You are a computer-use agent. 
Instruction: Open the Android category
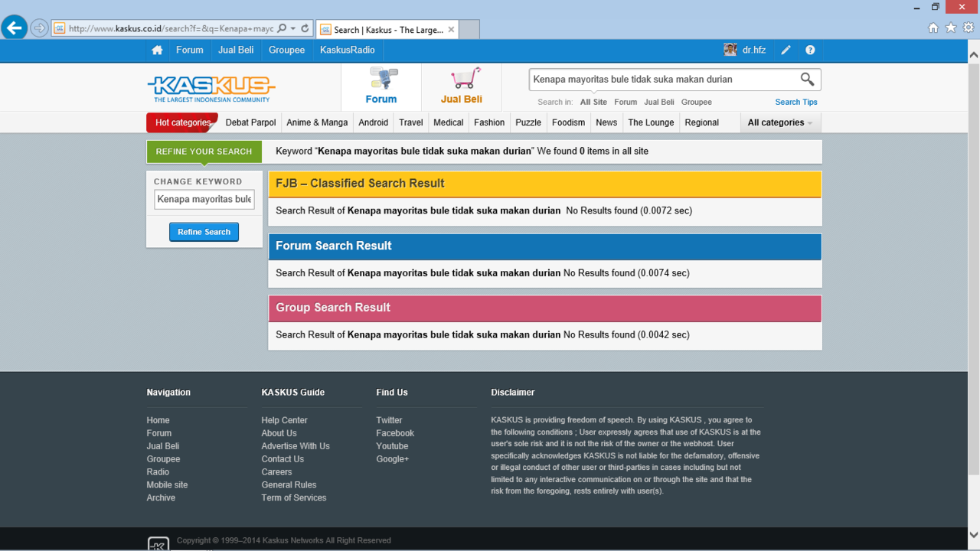click(374, 122)
